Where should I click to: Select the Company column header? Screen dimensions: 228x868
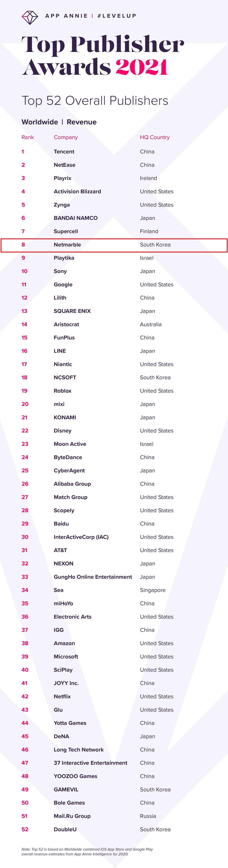tap(66, 137)
